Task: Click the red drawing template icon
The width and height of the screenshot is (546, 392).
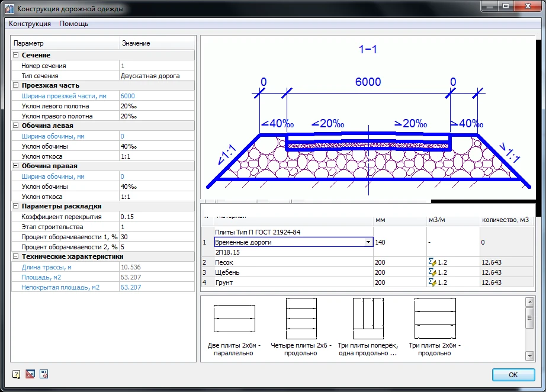Action: pyautogui.click(x=30, y=374)
